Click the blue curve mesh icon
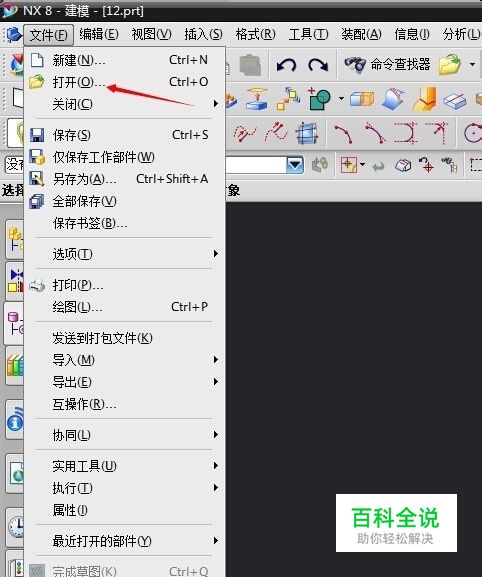482x577 pixels. coord(307,132)
